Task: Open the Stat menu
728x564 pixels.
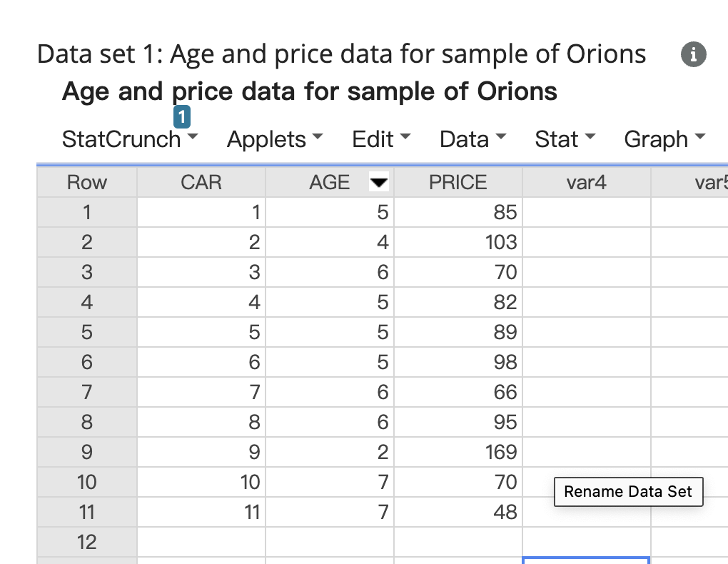Action: 565,139
